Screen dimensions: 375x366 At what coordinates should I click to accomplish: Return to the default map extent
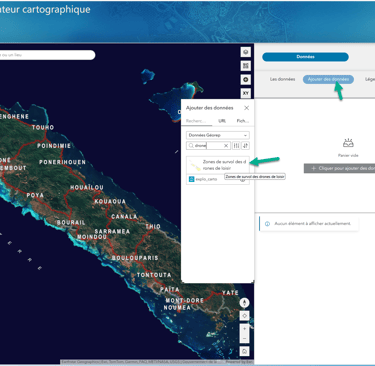coord(244,351)
